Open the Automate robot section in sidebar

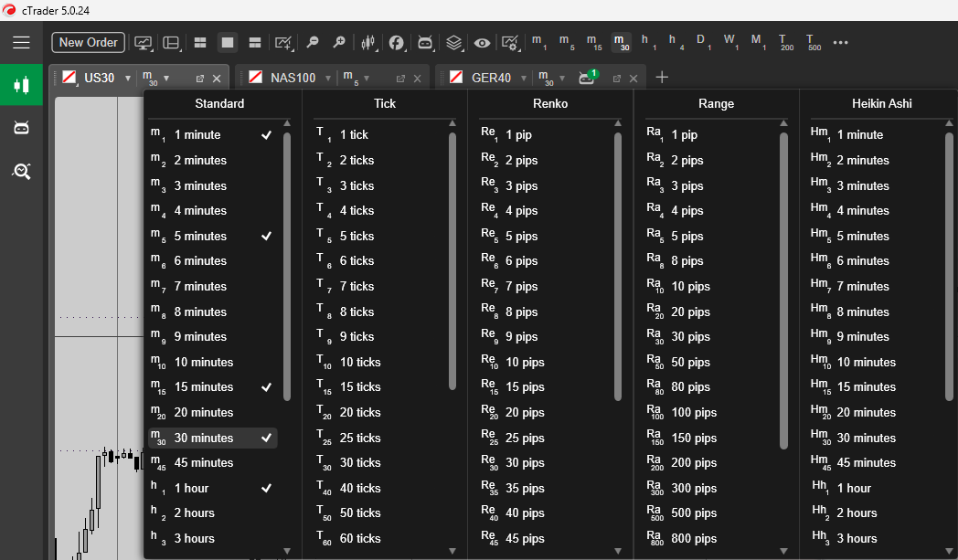point(21,128)
